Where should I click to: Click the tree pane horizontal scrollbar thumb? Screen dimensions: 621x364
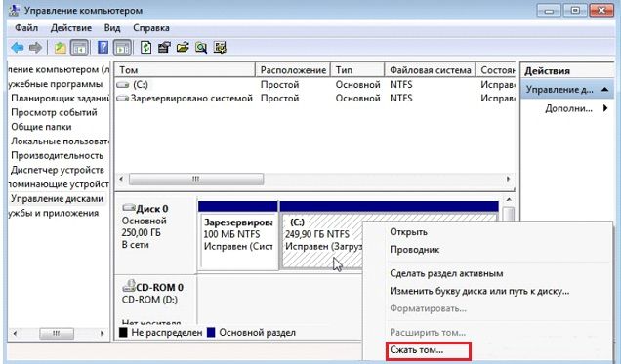[57, 333]
